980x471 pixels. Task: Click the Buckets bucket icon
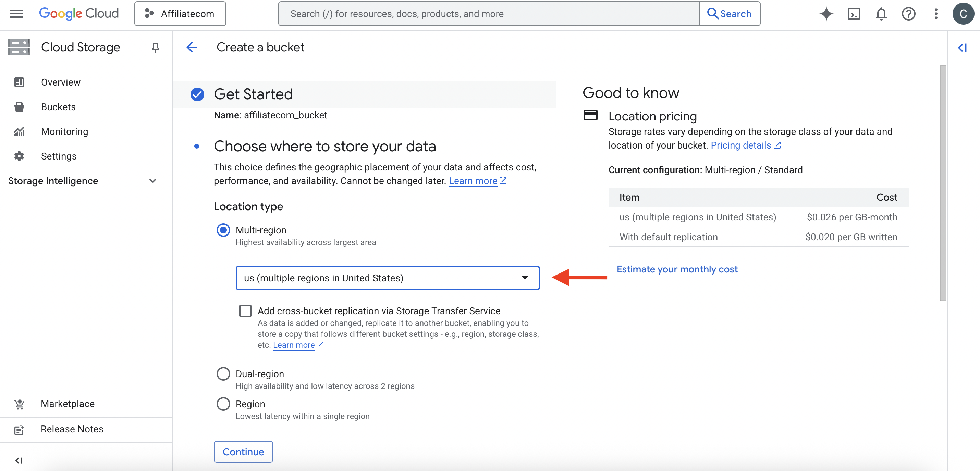point(19,107)
